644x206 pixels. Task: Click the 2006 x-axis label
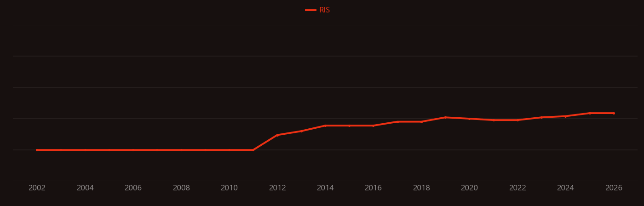point(133,188)
